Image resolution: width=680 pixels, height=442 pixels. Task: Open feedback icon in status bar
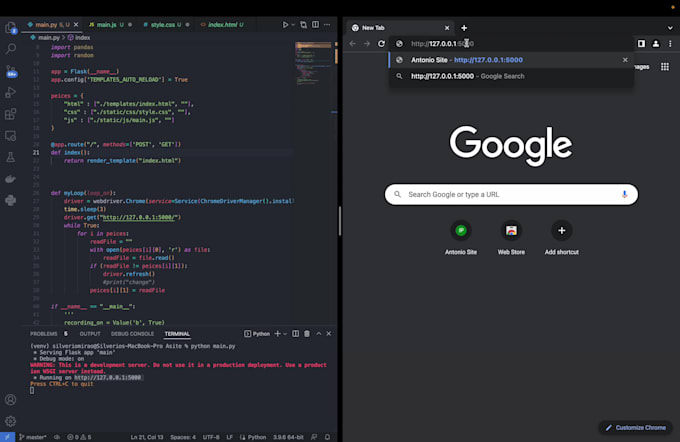point(314,437)
